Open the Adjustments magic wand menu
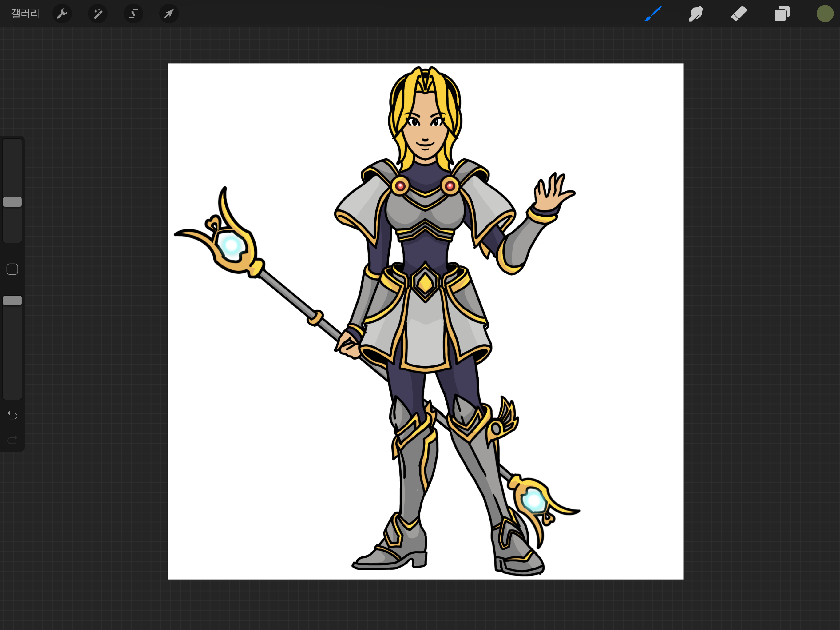The image size is (840, 630). point(97,14)
